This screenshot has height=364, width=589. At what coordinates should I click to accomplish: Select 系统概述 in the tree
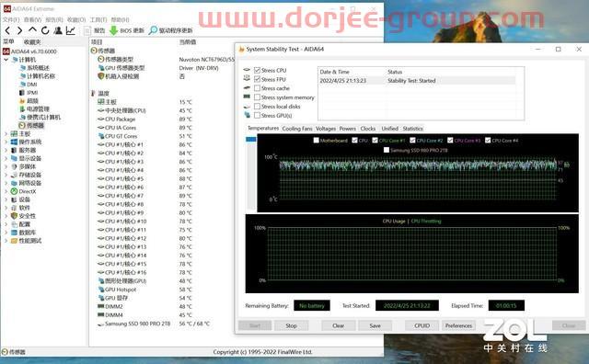(x=38, y=68)
